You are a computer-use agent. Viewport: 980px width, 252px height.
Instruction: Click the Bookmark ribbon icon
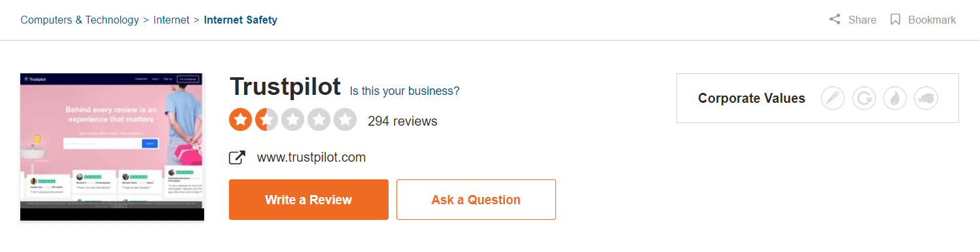pyautogui.click(x=896, y=20)
